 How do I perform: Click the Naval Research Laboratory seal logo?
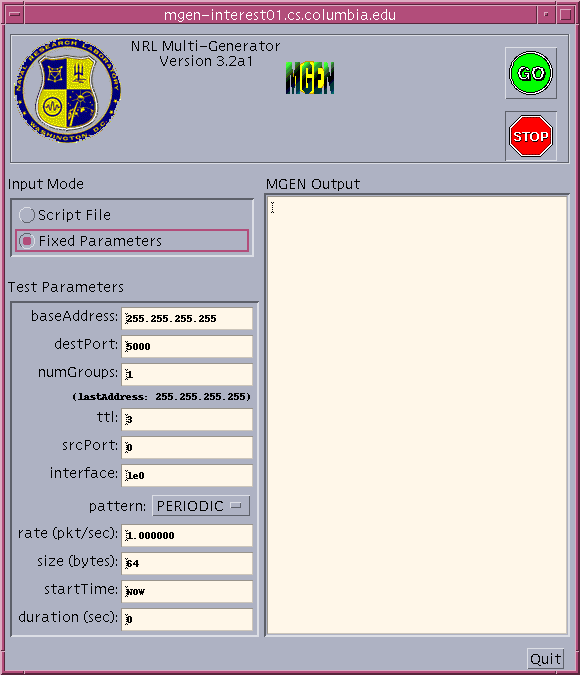(68, 90)
